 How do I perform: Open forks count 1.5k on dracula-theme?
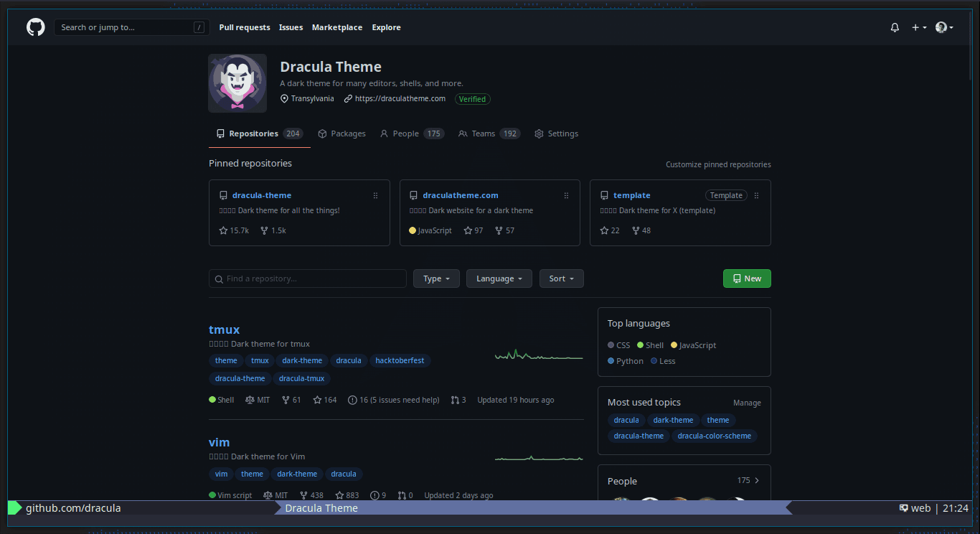273,230
